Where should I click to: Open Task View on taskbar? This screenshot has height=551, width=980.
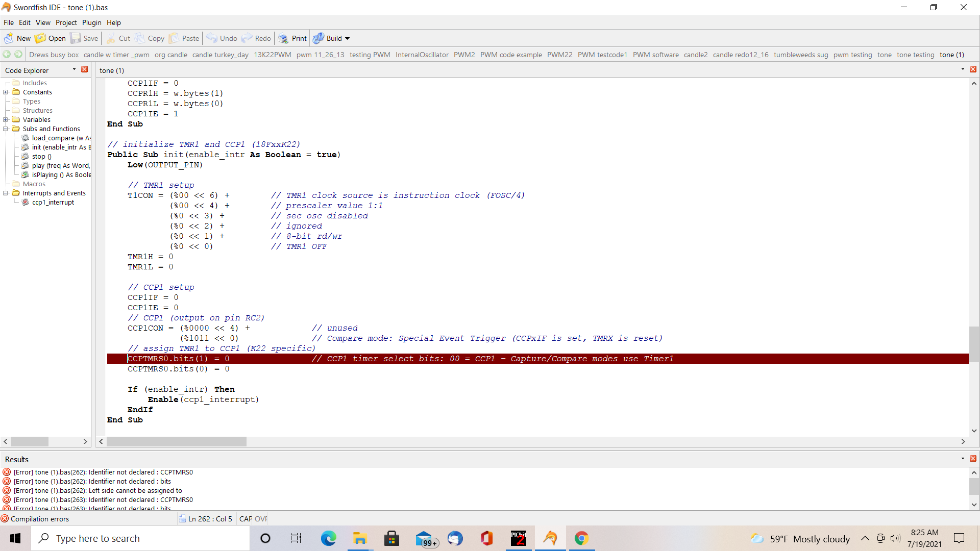[x=296, y=538]
